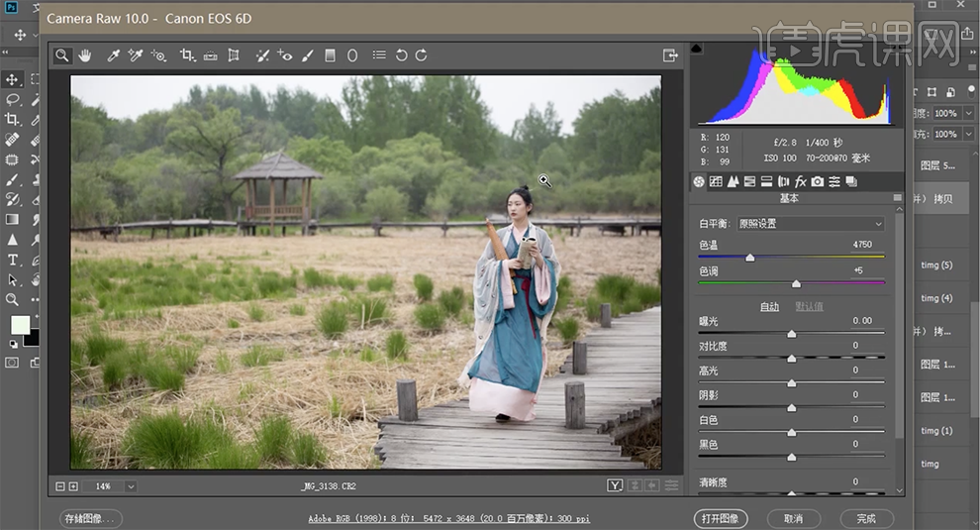Select the Graduated Filter tool

point(330,55)
